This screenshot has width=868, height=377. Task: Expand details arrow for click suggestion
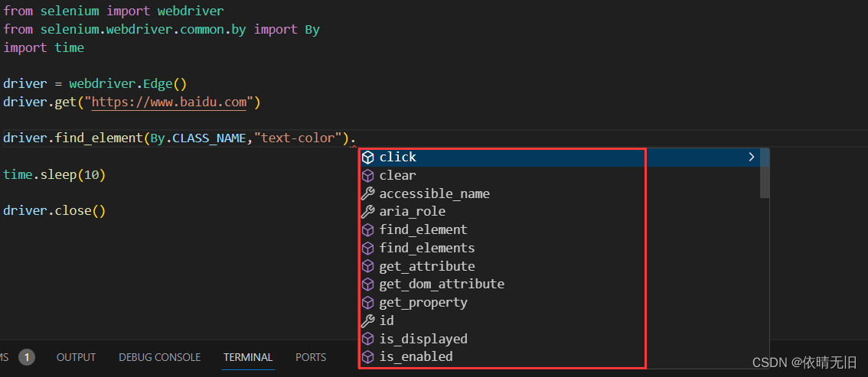[x=751, y=158]
